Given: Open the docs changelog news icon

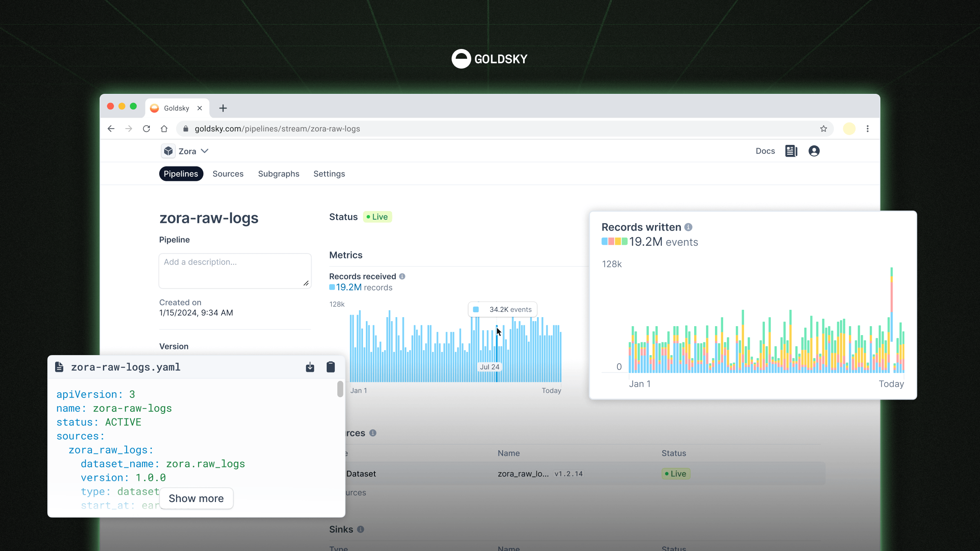Looking at the screenshot, I should [x=791, y=151].
